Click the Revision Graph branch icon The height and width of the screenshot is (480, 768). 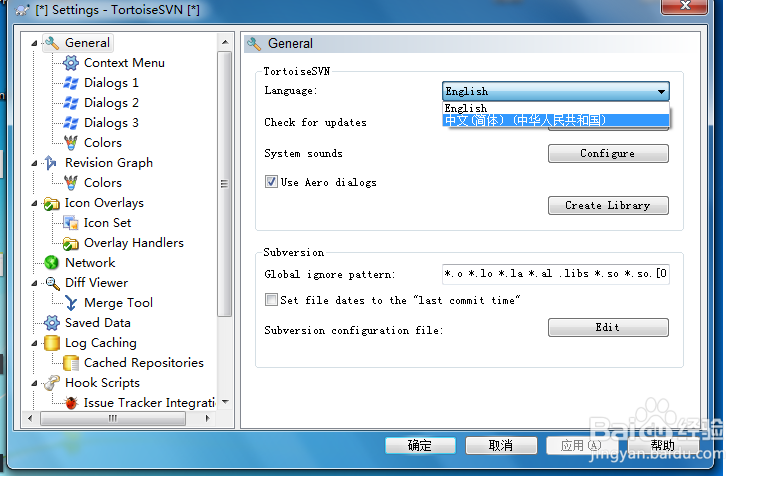51,163
